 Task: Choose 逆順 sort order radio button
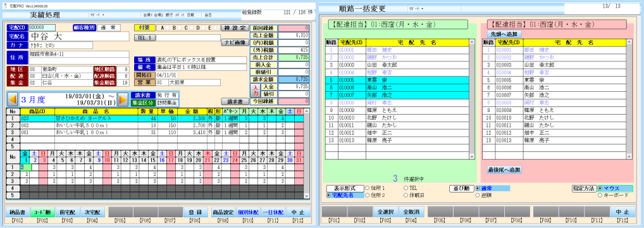pos(478,195)
